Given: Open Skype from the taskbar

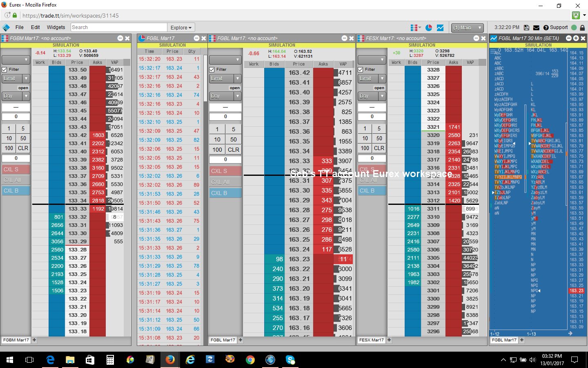Looking at the screenshot, I should [290, 360].
